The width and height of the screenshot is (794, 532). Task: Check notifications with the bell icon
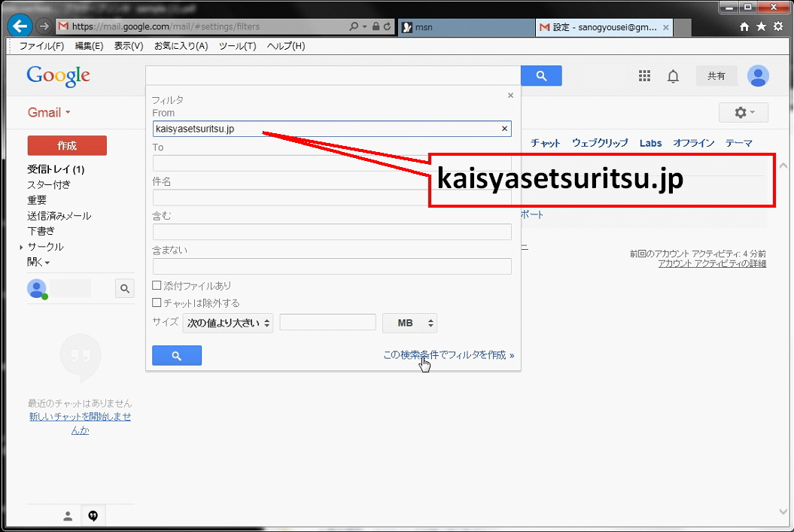click(x=673, y=75)
